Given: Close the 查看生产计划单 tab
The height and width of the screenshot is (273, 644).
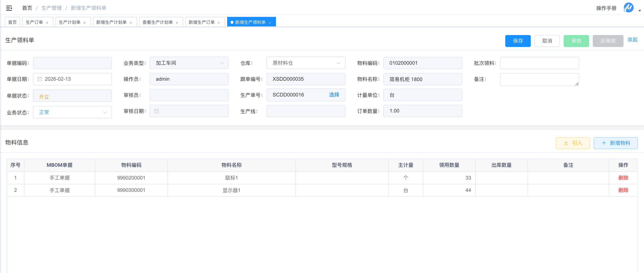Looking at the screenshot, I should click(177, 23).
